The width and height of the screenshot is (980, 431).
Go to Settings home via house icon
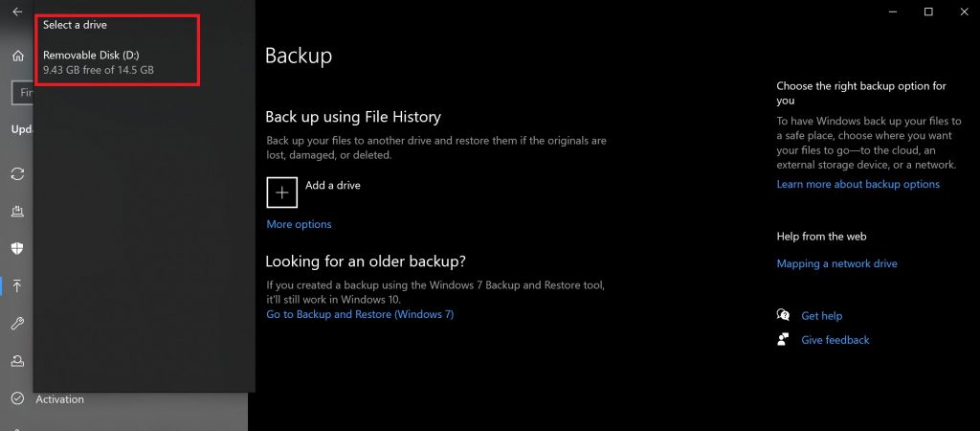click(x=17, y=56)
